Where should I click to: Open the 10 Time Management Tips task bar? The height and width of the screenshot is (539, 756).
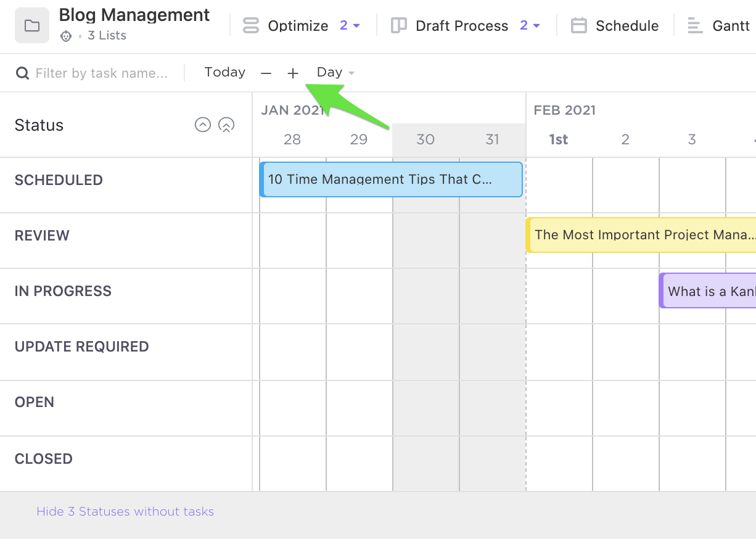pyautogui.click(x=391, y=179)
